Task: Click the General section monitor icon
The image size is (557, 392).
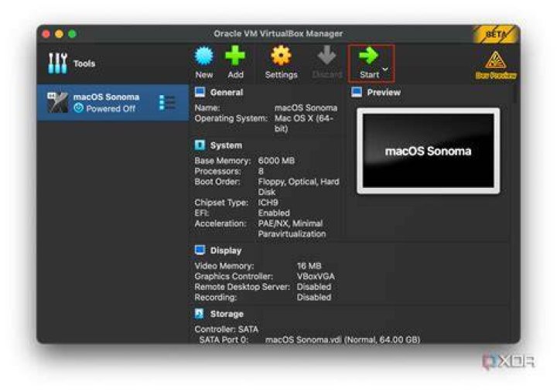Action: (x=200, y=92)
